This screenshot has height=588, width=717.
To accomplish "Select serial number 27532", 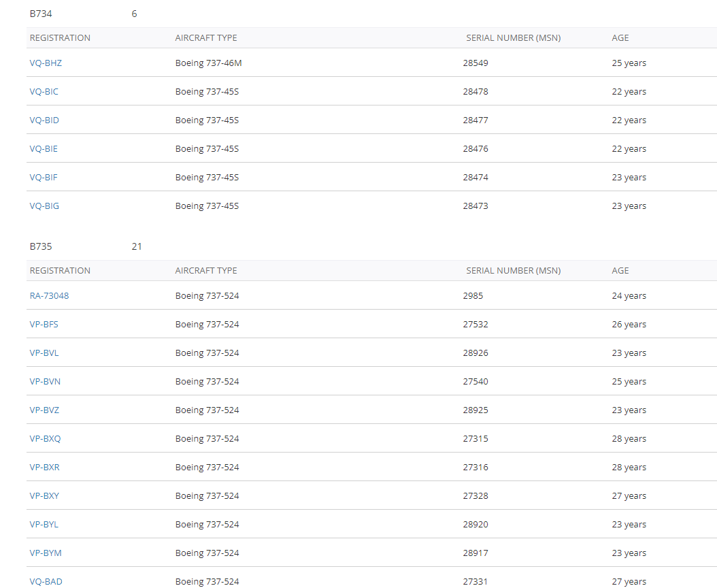I will pyautogui.click(x=476, y=325).
